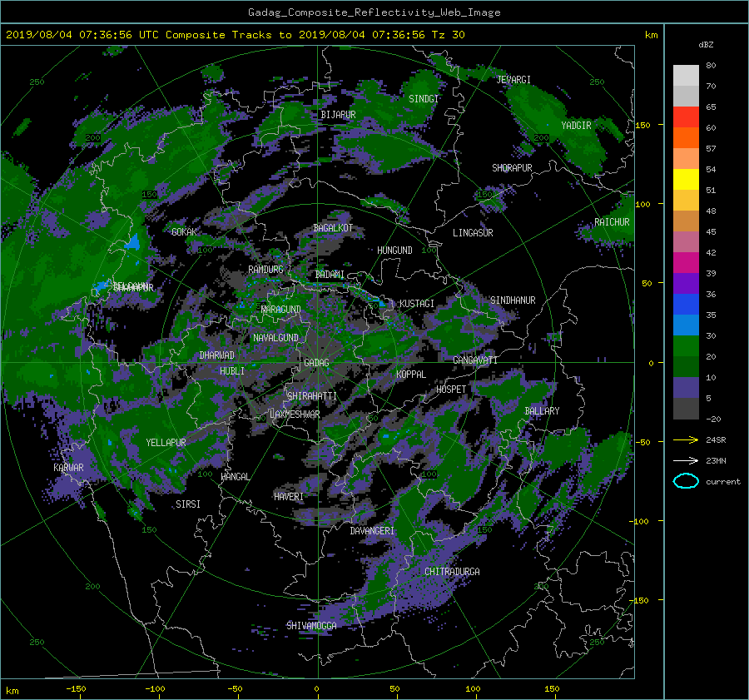Click the SHIVAMOGGA city label
This screenshot has height=700, width=749.
tap(311, 626)
